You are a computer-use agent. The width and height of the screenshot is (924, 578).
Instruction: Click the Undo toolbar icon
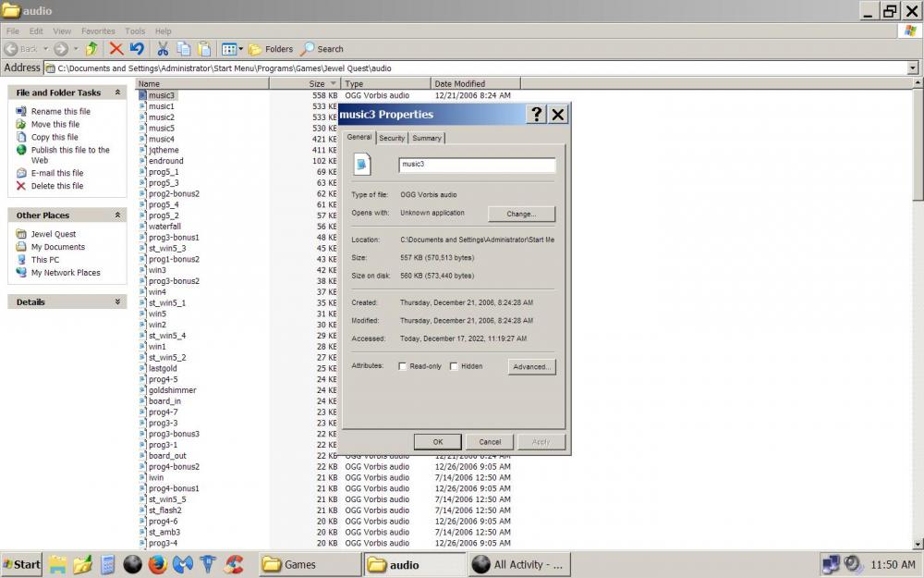tap(137, 49)
